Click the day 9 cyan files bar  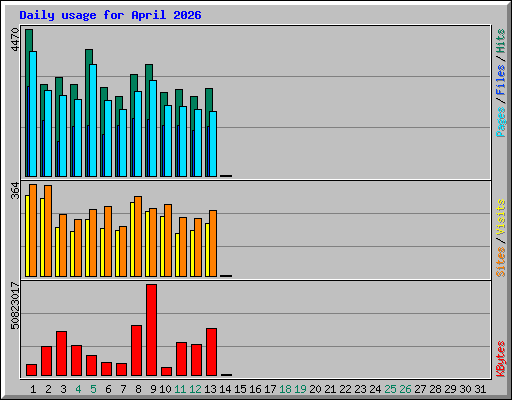pos(153,128)
